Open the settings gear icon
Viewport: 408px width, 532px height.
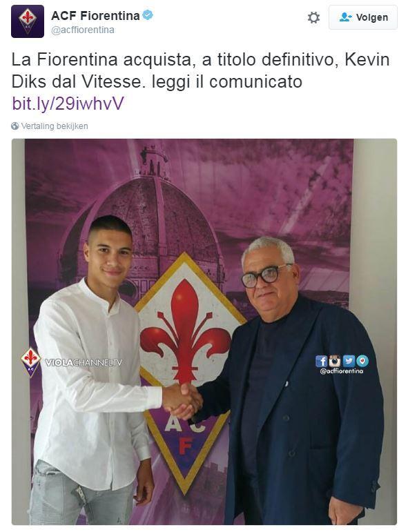click(313, 18)
